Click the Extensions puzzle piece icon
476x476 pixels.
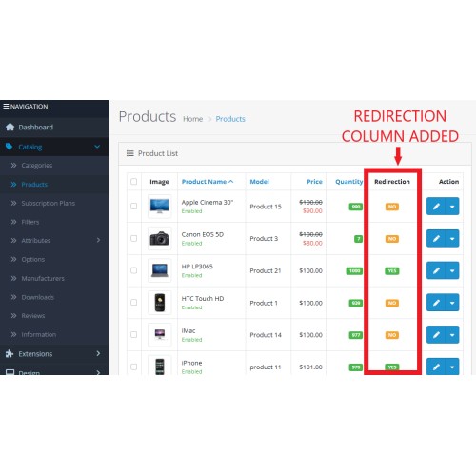coord(10,353)
